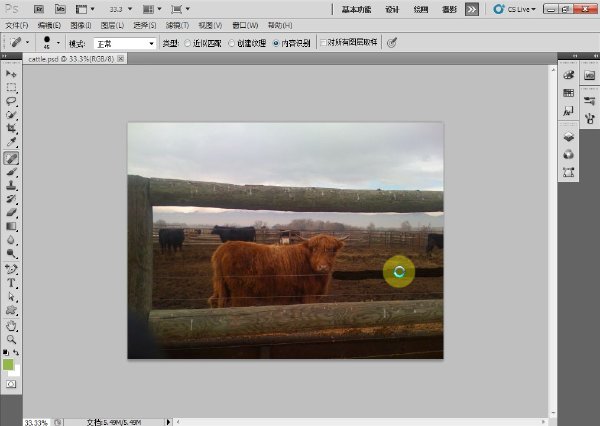Show more workspaces double-arrow button
The width and height of the screenshot is (600, 426).
tap(472, 9)
